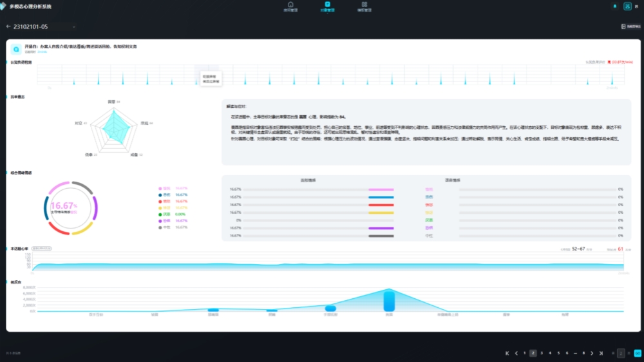Click the red arc of the donut chart
Viewport: 644px width, 362px height.
[59, 229]
